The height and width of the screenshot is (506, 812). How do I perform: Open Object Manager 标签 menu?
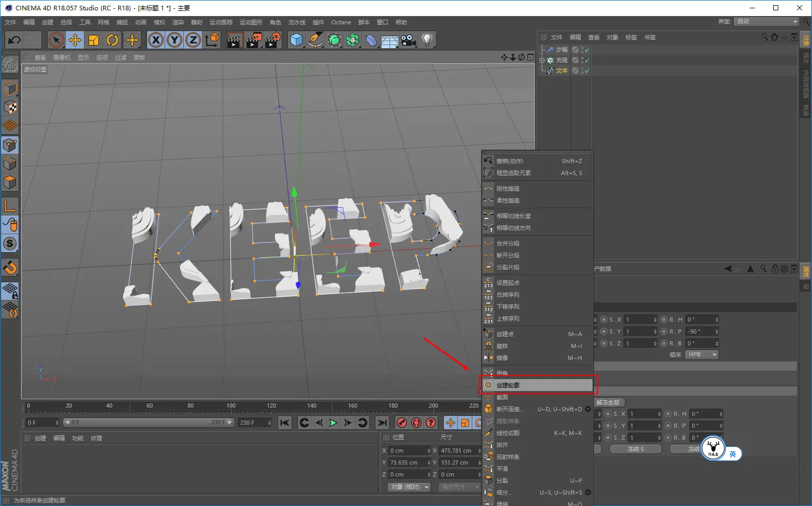tap(631, 37)
